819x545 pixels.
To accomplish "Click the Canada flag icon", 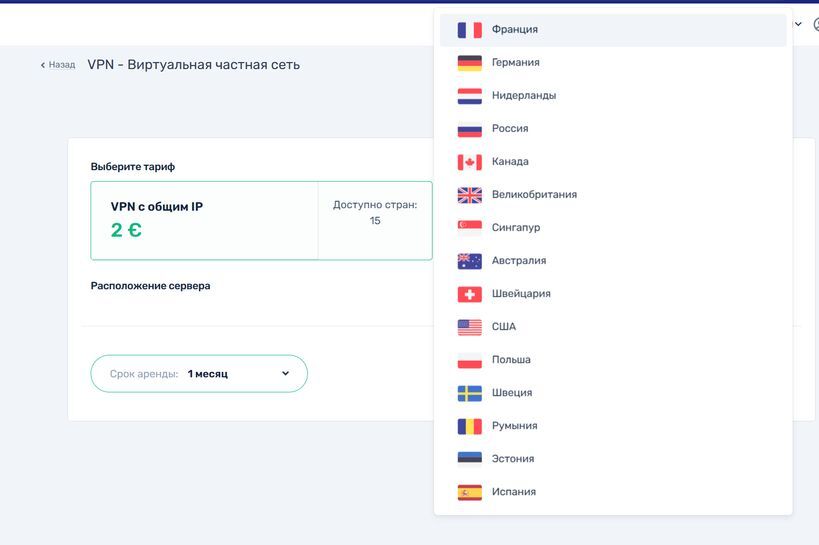I will point(469,162).
